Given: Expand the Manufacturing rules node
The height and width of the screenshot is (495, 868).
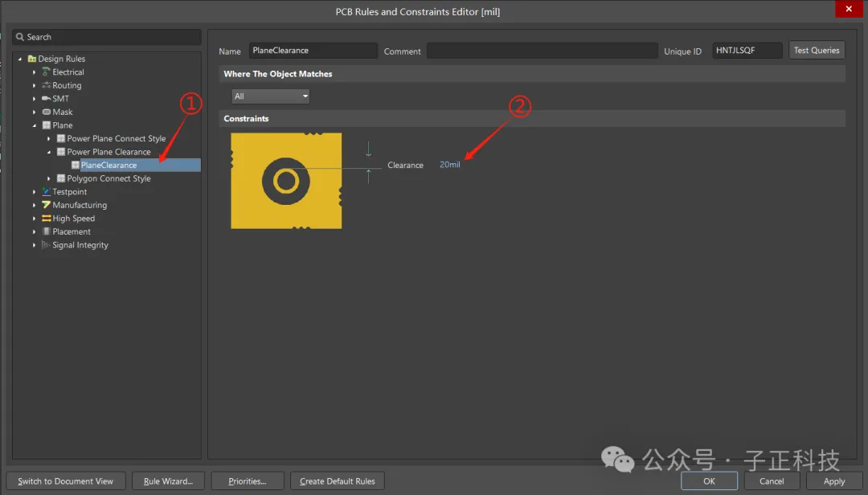Looking at the screenshot, I should (x=35, y=205).
